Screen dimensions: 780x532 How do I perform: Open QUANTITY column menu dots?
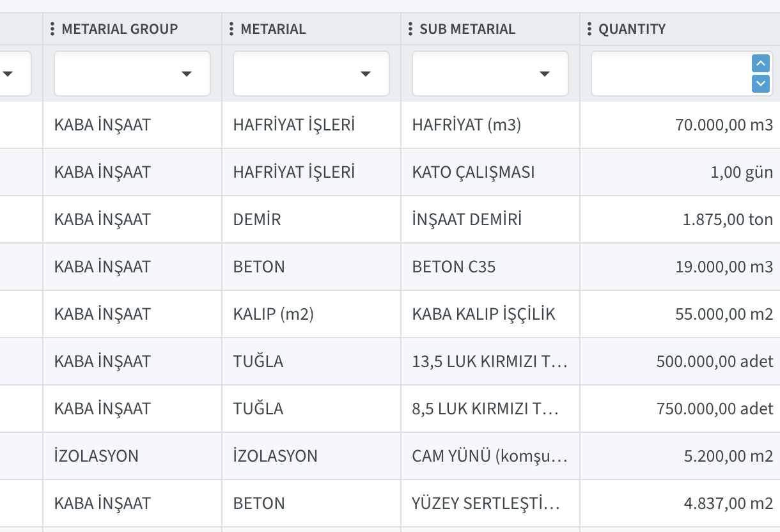pos(589,29)
